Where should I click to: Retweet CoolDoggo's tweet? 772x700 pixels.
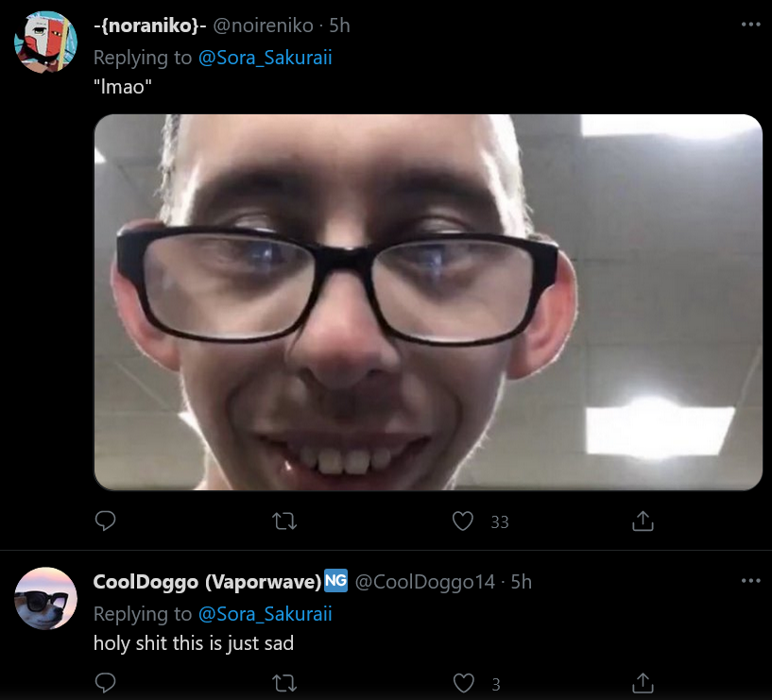(284, 683)
